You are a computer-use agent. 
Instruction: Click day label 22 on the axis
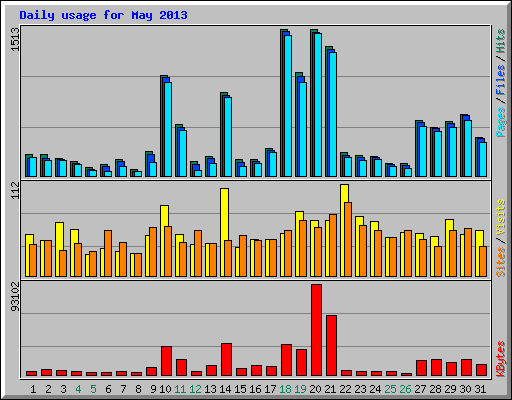tap(345, 389)
